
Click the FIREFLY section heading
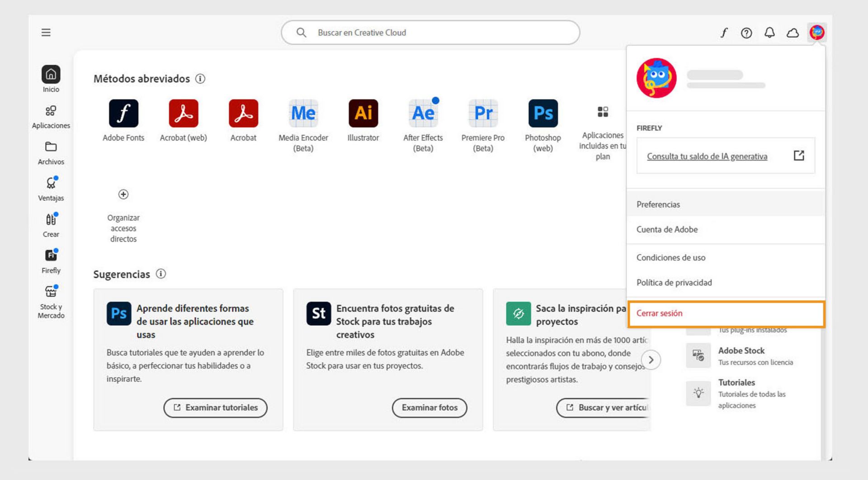point(649,128)
